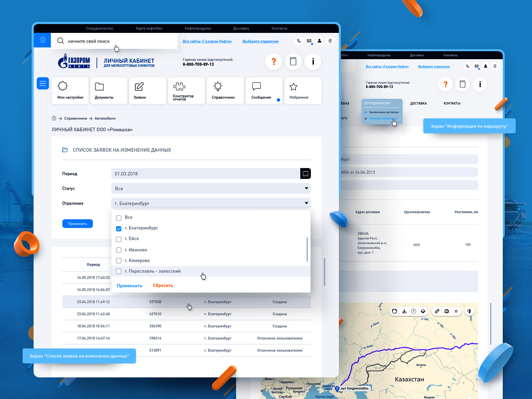Open the user profile icon in front window
This screenshot has width=532, height=399.
tap(320, 41)
